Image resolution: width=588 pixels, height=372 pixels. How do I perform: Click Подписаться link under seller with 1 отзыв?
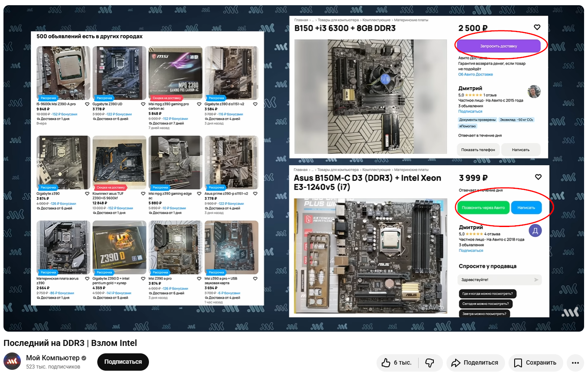click(x=470, y=112)
